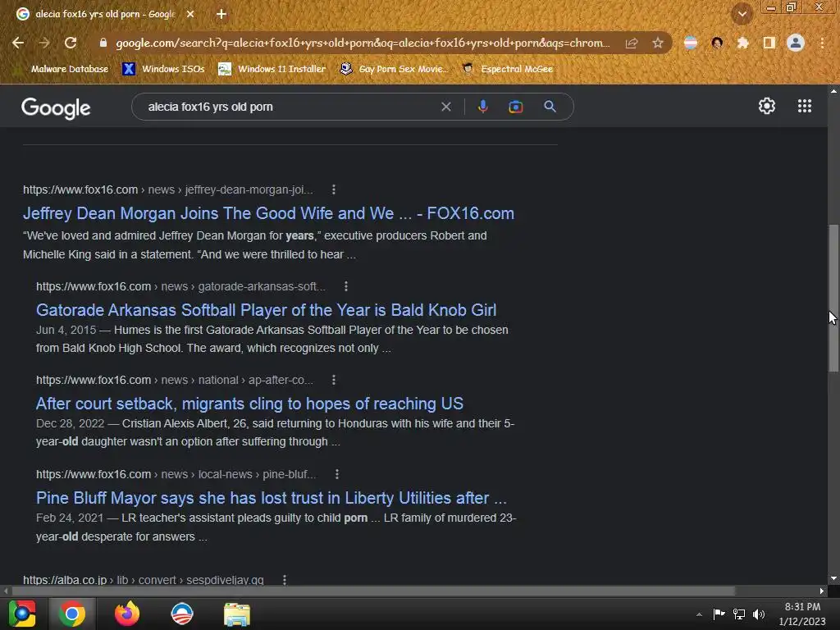Open the Jeffrey Dean Morgan FOX16 result
The width and height of the screenshot is (840, 630).
(x=268, y=213)
